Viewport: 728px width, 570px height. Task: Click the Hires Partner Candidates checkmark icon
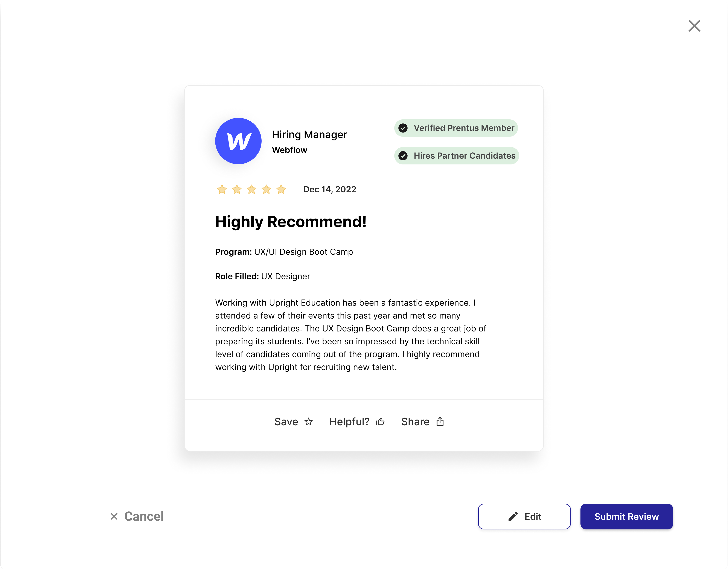point(403,156)
